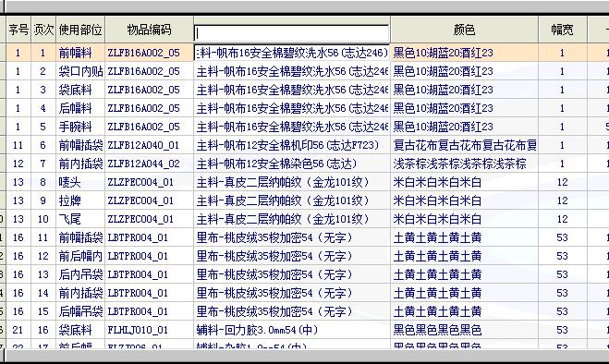Screen dimensions: 609x364
Task: Select the 拉牌 cell
Action: pyautogui.click(x=80, y=200)
